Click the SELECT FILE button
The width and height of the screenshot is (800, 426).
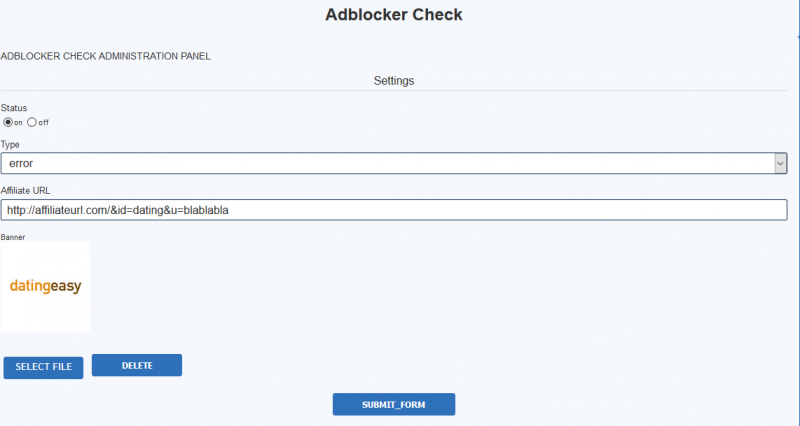click(x=43, y=367)
